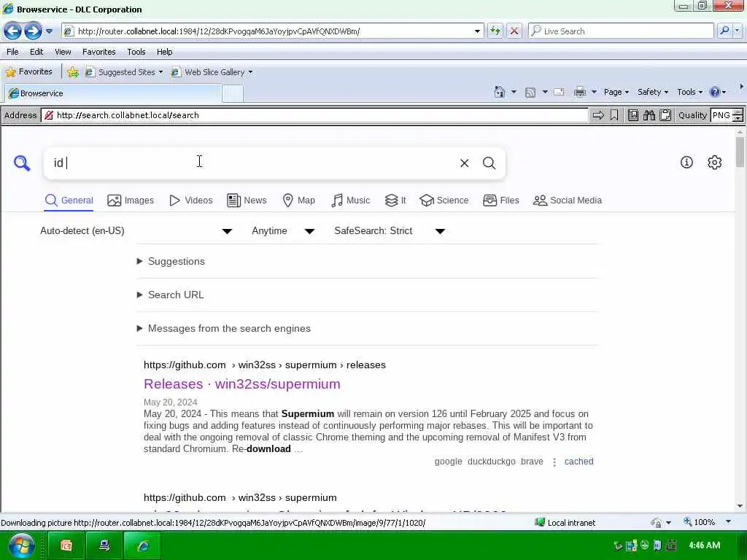Go back with the IE Back button
This screenshot has height=560, width=747.
click(13, 31)
